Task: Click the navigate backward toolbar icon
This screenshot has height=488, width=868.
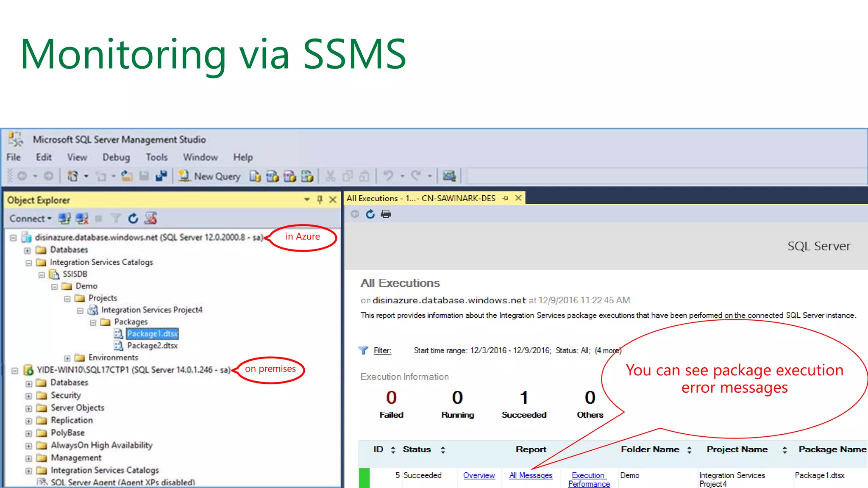Action: 22,176
